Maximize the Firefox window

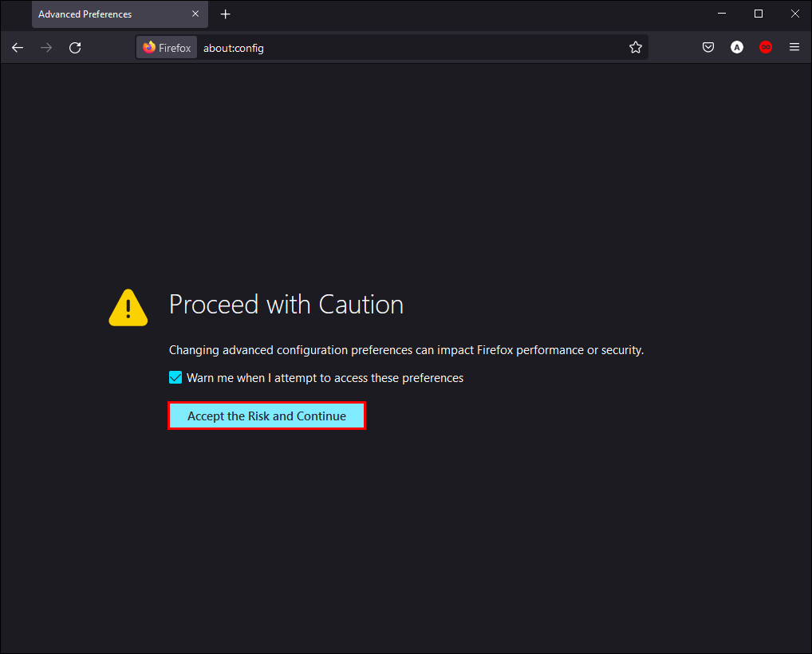click(758, 14)
